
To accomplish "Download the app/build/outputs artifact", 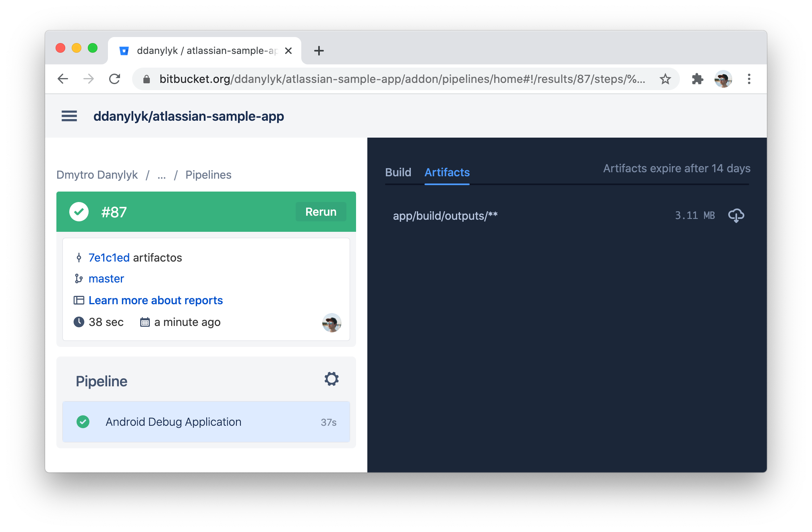I will [736, 216].
